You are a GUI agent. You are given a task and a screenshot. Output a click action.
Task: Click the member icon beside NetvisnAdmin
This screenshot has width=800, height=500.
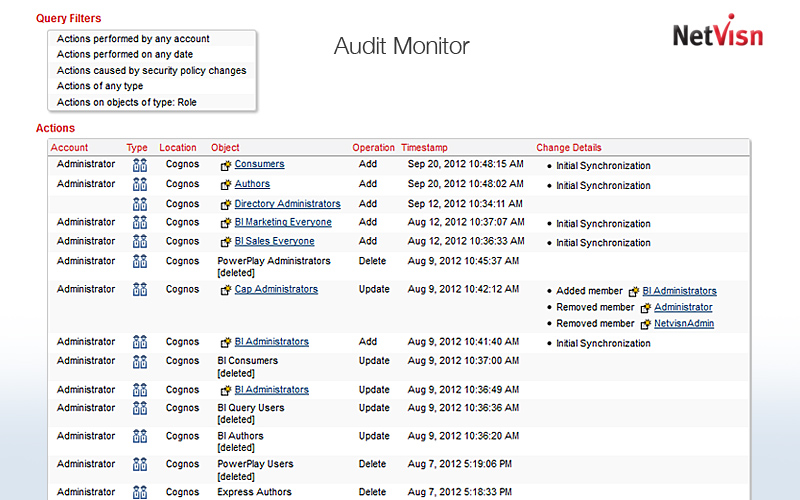[x=646, y=324]
